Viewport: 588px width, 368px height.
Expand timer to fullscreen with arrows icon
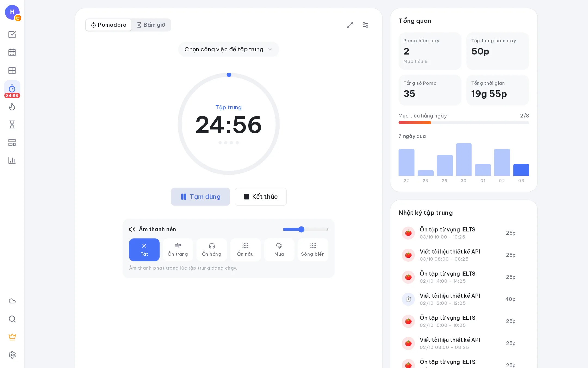pyautogui.click(x=350, y=25)
